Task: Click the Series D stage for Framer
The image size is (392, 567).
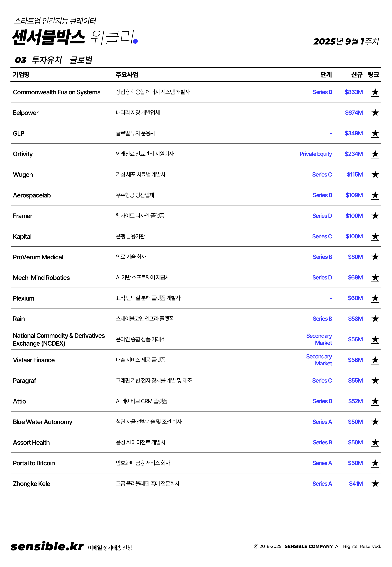Action: [322, 216]
